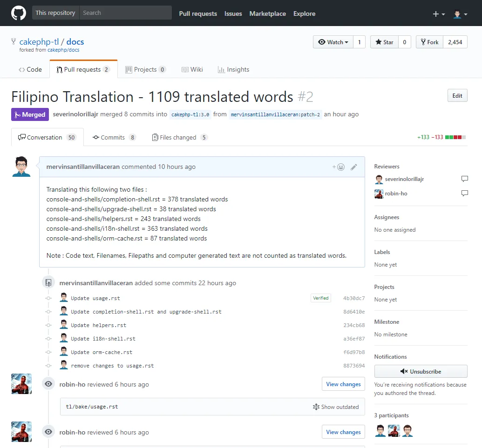The width and height of the screenshot is (482, 448).
Task: Click the diffstat color bar
Action: pyautogui.click(x=455, y=137)
